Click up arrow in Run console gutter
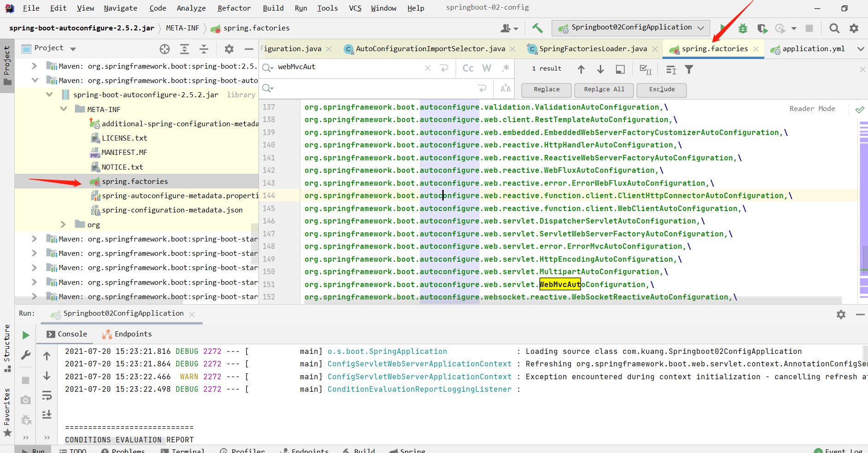The image size is (868, 453). 47,356
